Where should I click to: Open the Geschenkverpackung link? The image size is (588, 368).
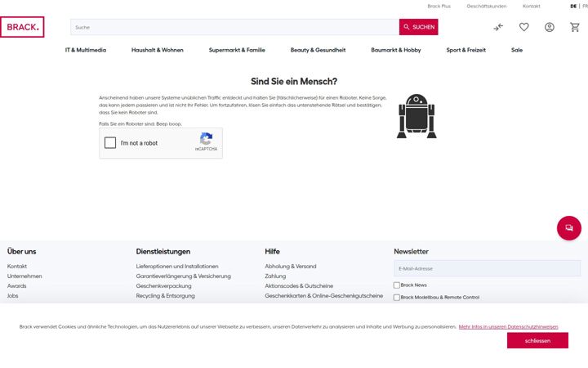click(x=163, y=285)
